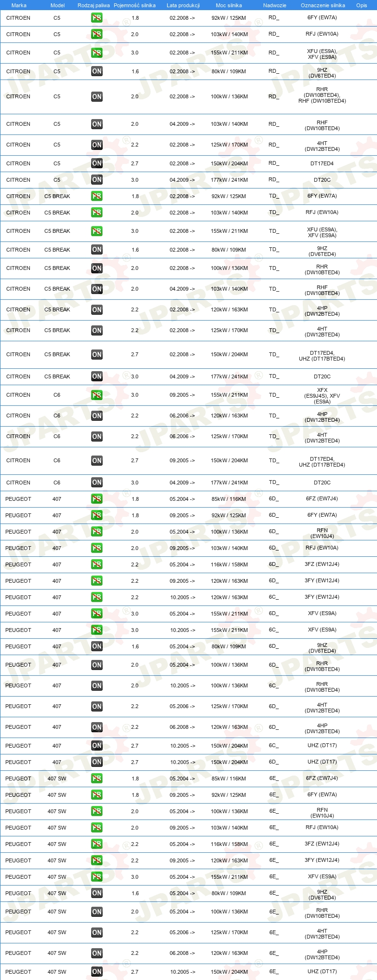This screenshot has width=377, height=980.
Task: Click ON icon in Peugeot 407 6D_ 1.6 row
Action: (x=97, y=646)
